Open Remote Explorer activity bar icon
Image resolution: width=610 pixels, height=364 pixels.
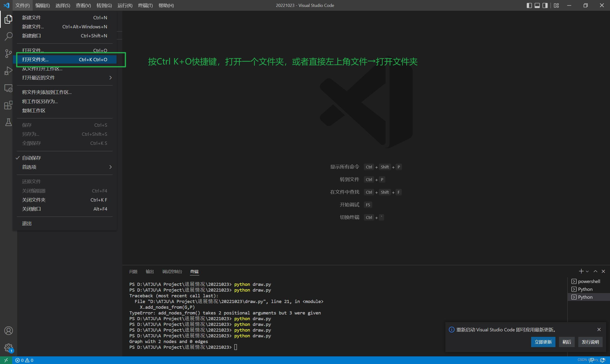(x=8, y=88)
